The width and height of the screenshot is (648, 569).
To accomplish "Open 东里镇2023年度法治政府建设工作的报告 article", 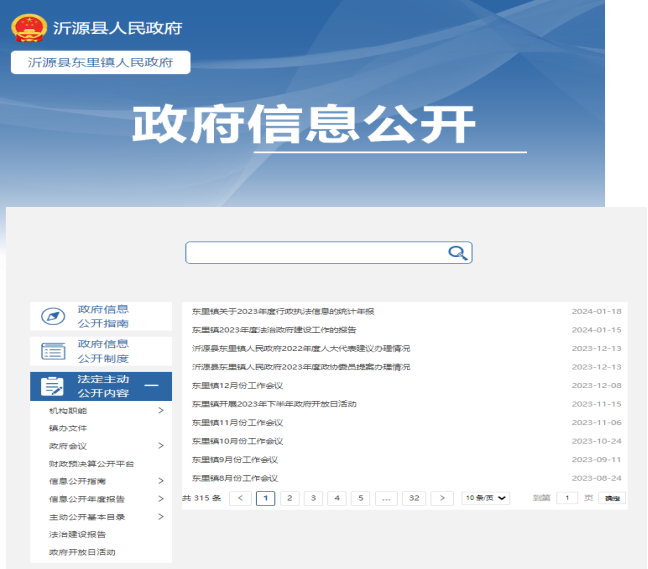I will coord(274,330).
